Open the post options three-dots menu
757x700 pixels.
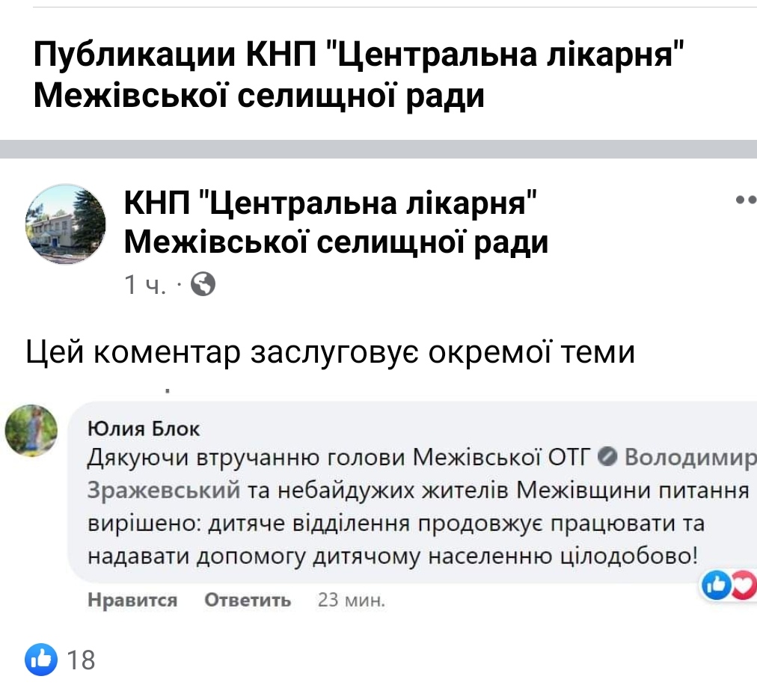746,200
